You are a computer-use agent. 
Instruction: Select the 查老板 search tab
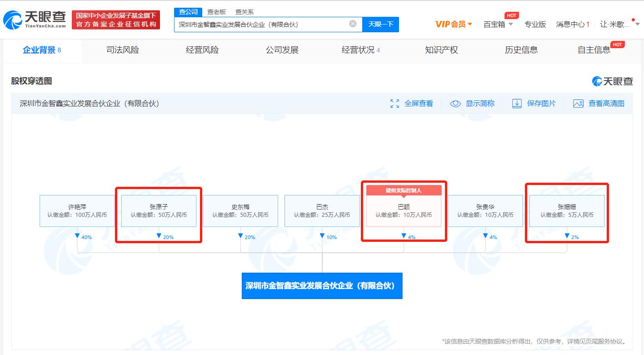216,12
